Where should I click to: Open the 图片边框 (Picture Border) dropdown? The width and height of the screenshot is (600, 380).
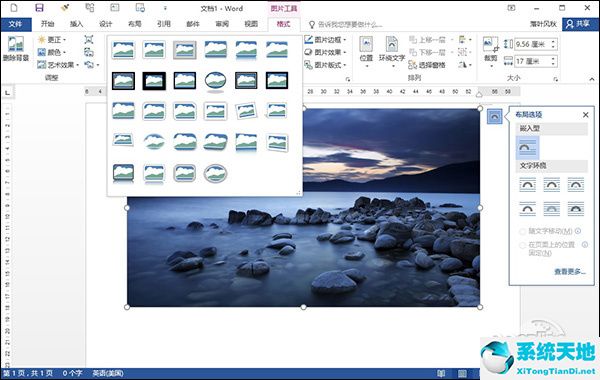326,39
